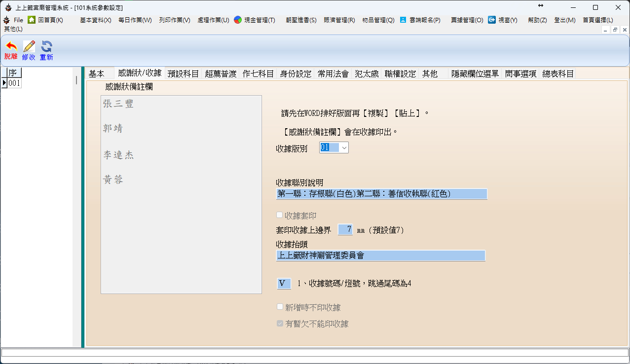Click the 收據抬頭 text field
630x364 pixels.
point(380,255)
